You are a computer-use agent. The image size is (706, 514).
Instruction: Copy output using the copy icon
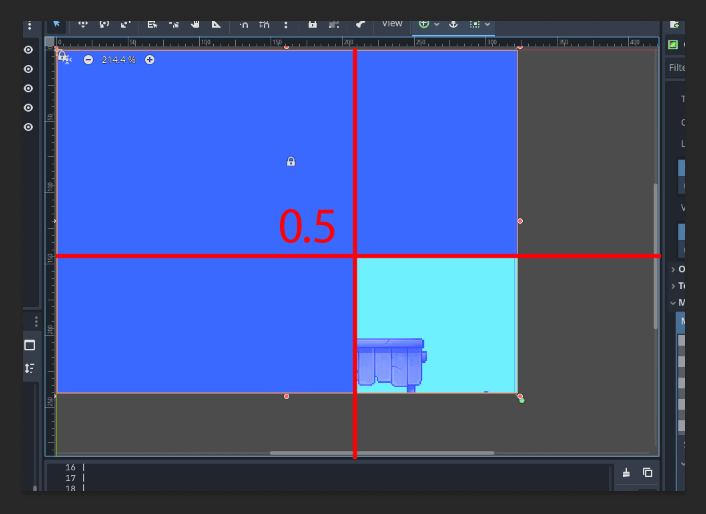(x=647, y=473)
